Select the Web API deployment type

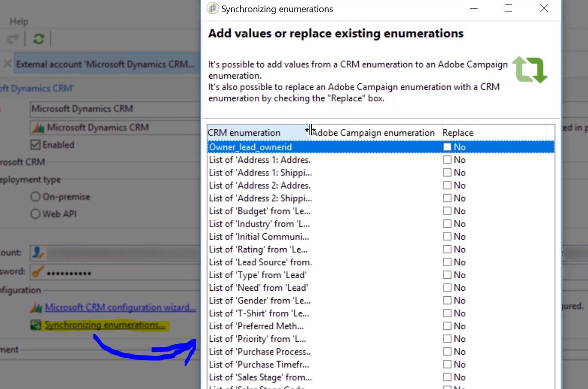(35, 214)
